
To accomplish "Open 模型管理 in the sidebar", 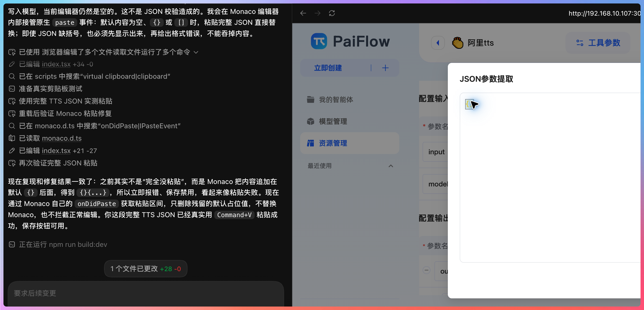I will coord(349,121).
